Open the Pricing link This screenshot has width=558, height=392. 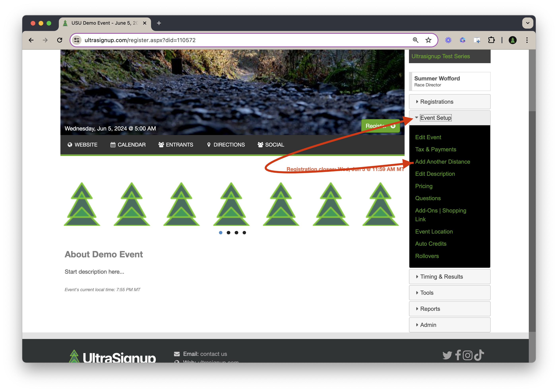424,186
